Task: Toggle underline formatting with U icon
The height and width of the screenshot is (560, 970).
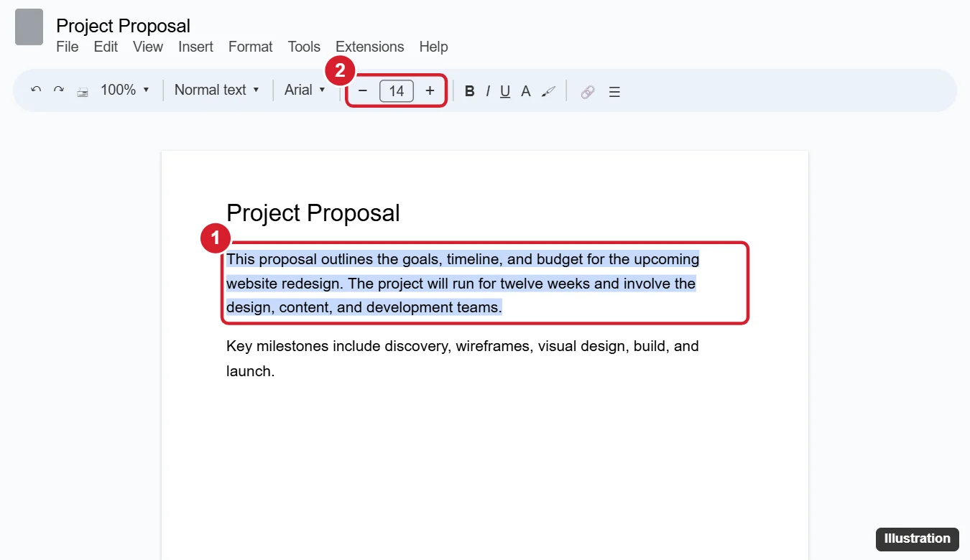Action: point(505,91)
